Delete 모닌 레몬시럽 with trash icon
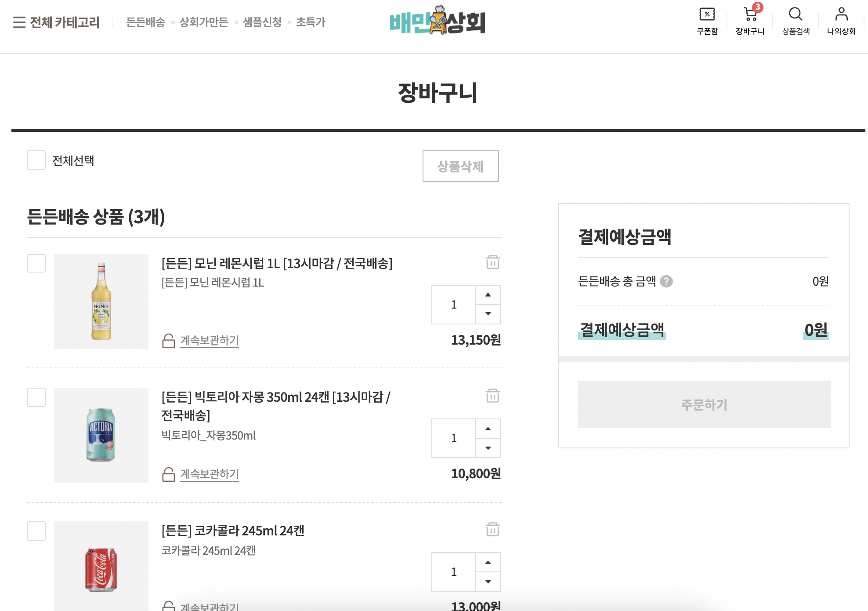Screen dimensions: 868x611 [492, 262]
